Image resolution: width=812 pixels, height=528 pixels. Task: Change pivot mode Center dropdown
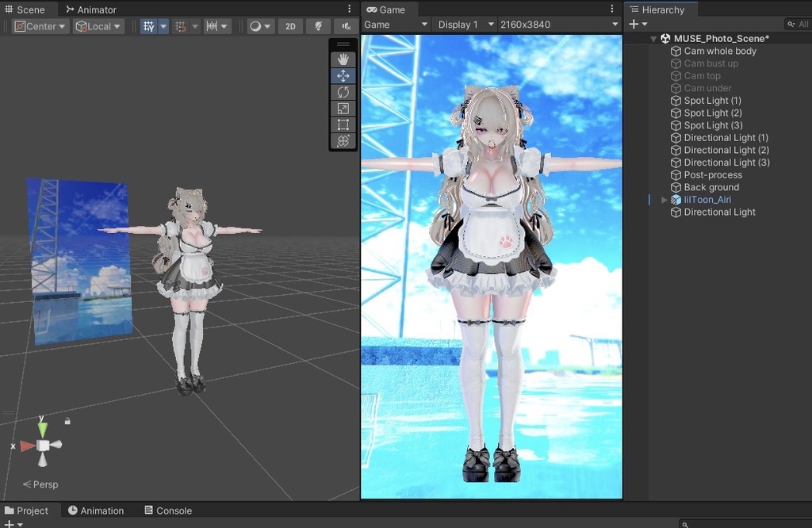click(40, 26)
